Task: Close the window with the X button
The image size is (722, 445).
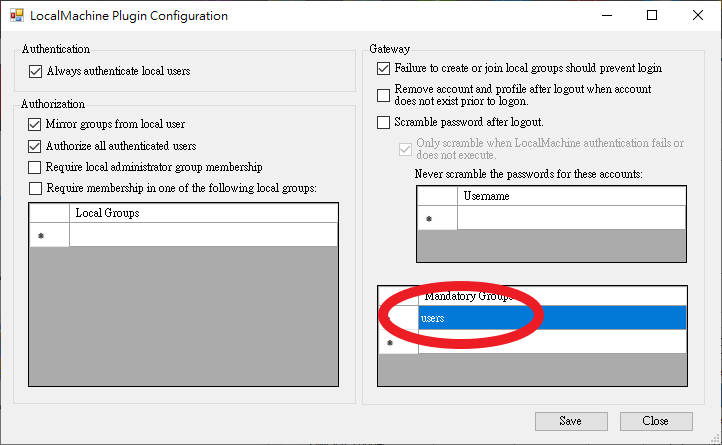Action: click(698, 16)
